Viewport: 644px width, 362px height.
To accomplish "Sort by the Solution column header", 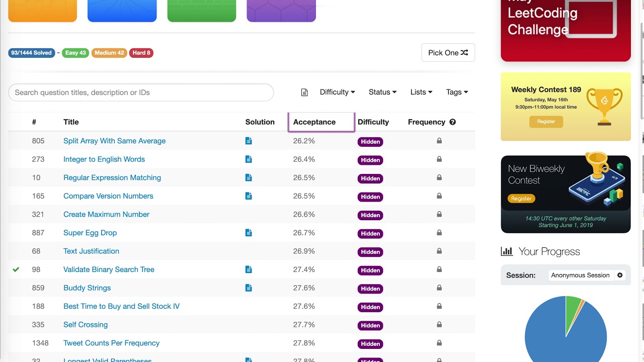I will coord(260,122).
